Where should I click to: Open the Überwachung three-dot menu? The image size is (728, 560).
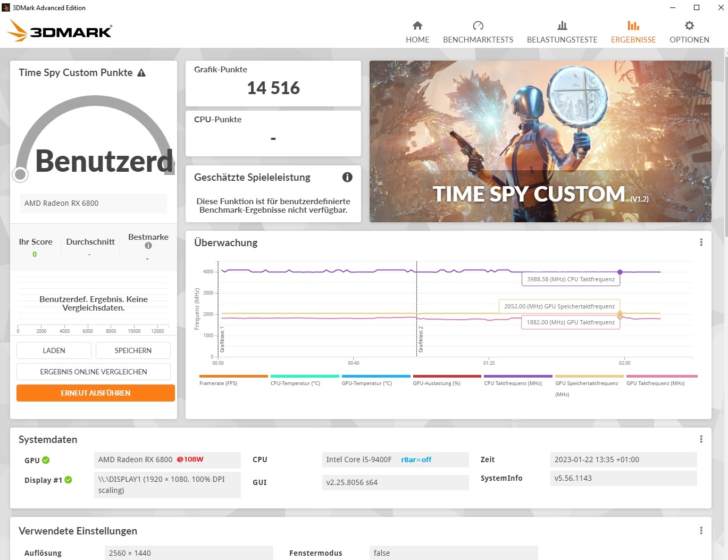click(701, 243)
